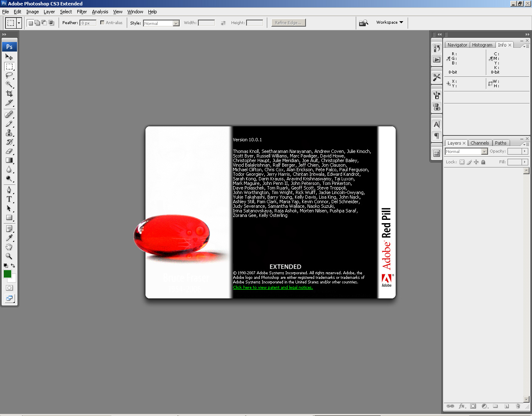Viewport: 532px width, 416px height.
Task: Toggle the Anti-alias checkbox
Action: coord(102,23)
